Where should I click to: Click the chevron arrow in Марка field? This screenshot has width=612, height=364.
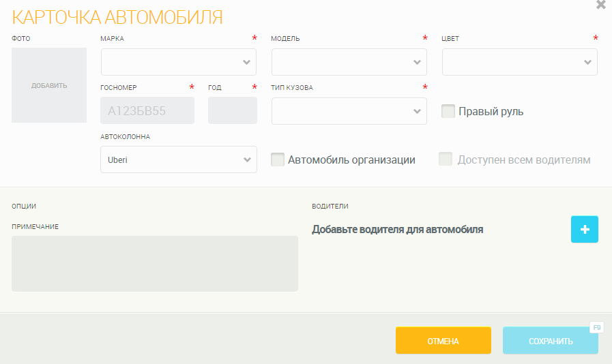pyautogui.click(x=246, y=62)
